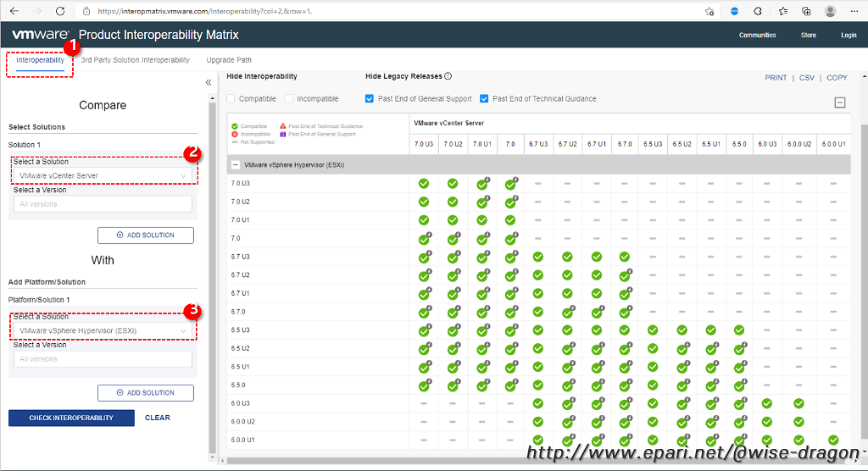Click the 6.0.0 U2 column header
The height and width of the screenshot is (471, 868).
(798, 144)
